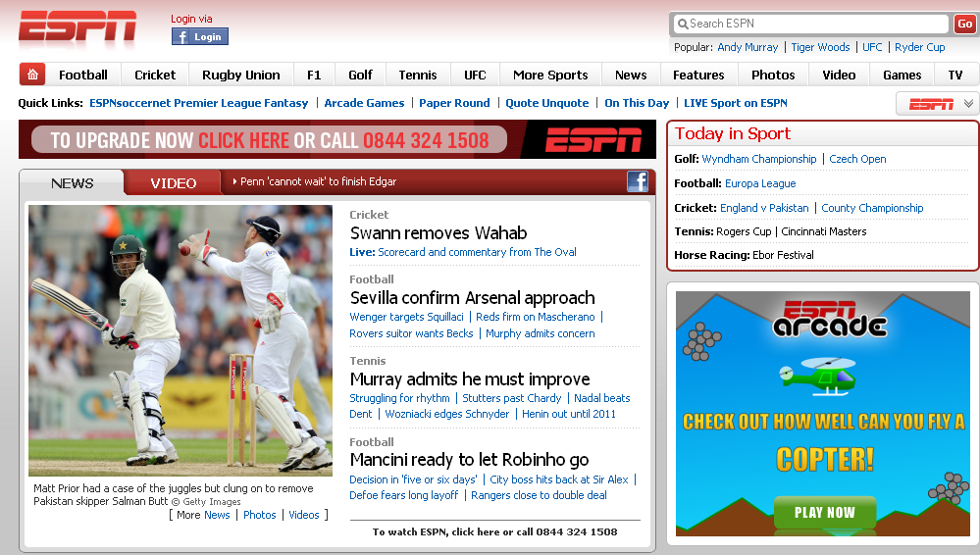Open the cricket match photo thumbnail

tap(180, 340)
